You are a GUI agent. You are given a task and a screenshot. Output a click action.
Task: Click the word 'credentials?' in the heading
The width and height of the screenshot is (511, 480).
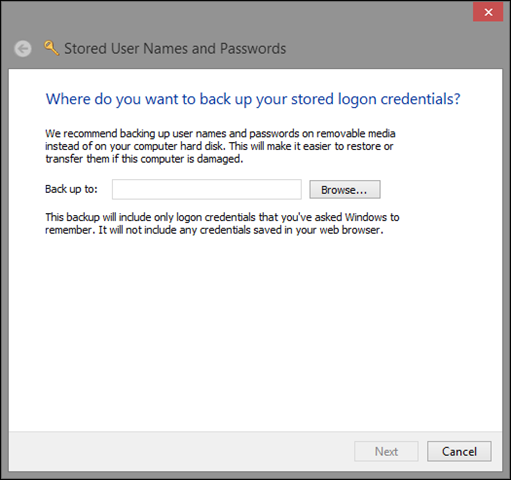click(x=421, y=99)
